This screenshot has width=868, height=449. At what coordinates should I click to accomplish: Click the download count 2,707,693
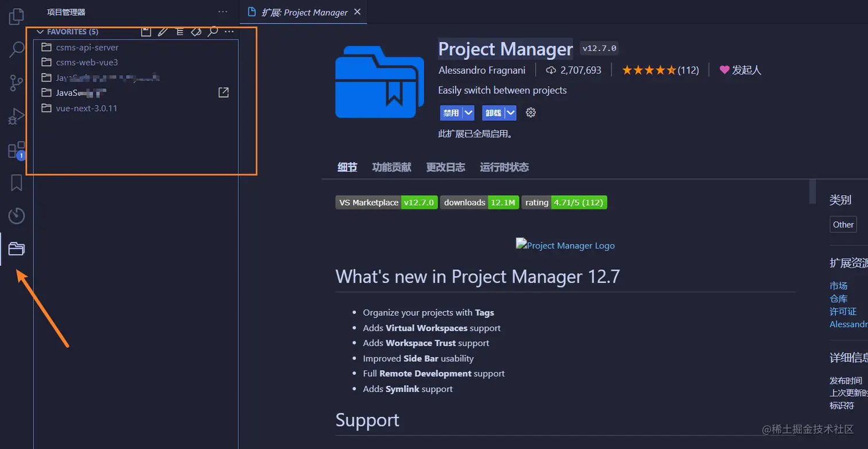point(573,70)
